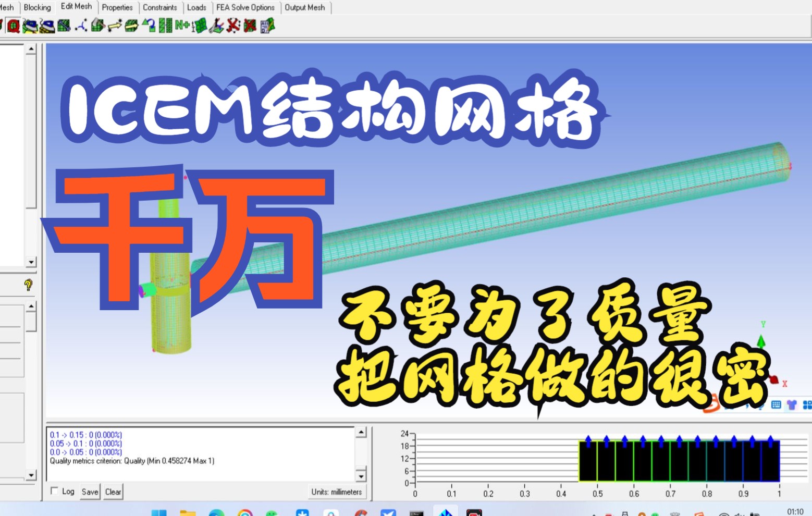This screenshot has height=516, width=812.
Task: Select the Delete Nodes tool
Action: [x=233, y=26]
